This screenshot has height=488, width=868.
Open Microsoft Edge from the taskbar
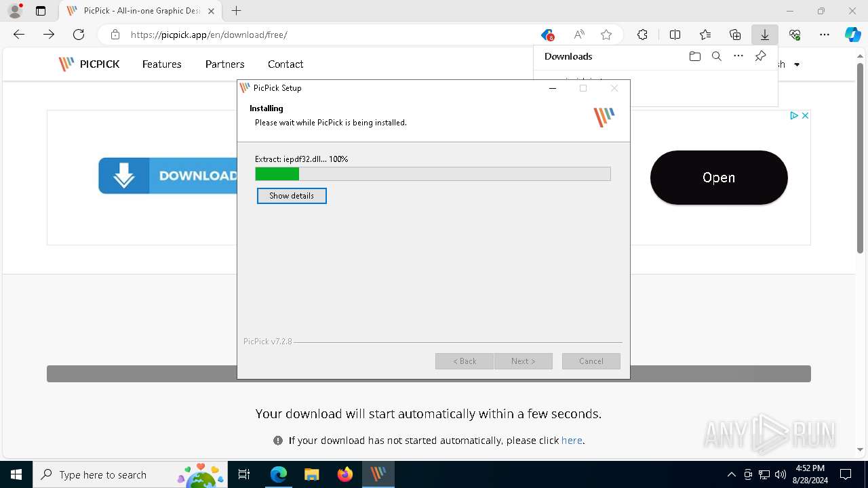279,474
